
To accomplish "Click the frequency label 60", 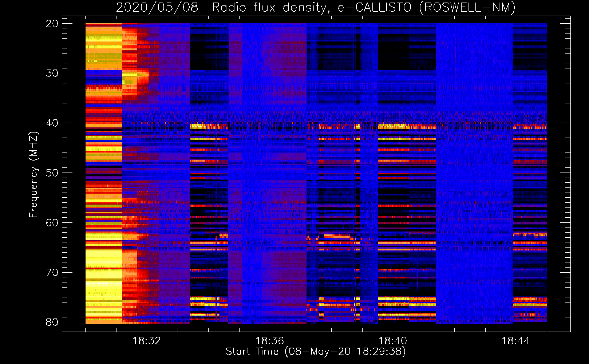I will (x=52, y=223).
